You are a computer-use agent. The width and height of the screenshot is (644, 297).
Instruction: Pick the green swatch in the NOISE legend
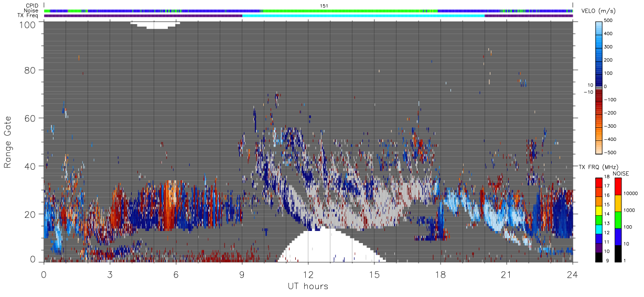click(618, 219)
